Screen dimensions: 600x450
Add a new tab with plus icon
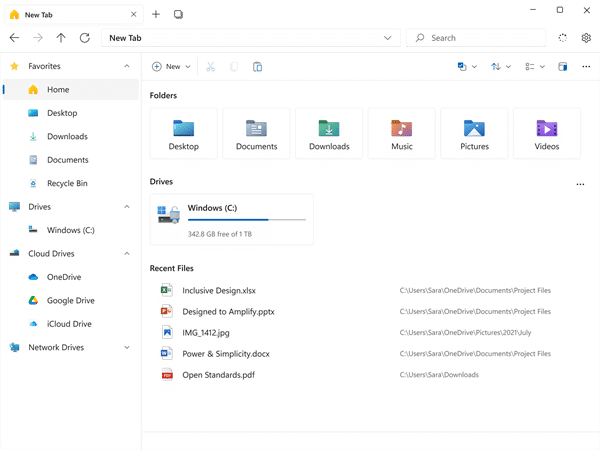(x=156, y=14)
